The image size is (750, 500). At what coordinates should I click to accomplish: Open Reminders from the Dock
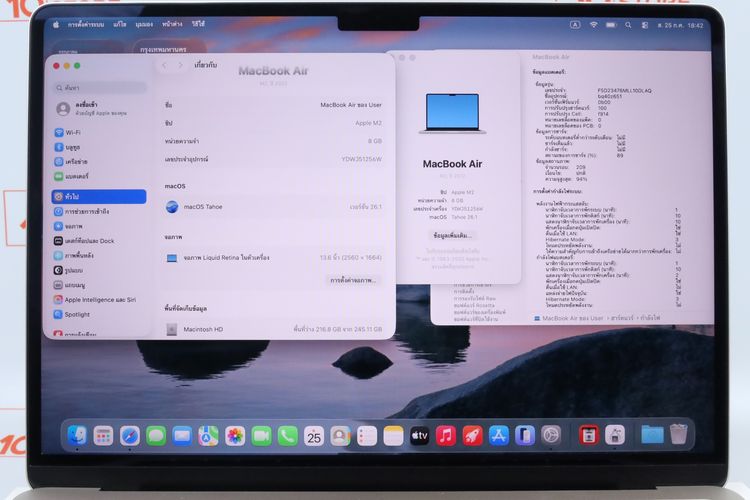[367, 436]
